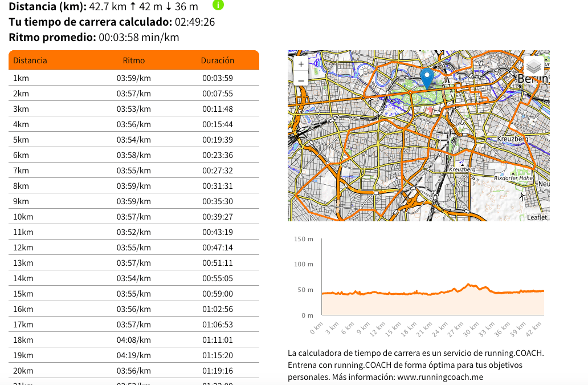Click the Duración column header
Viewport: 588px width, 385px height.
[x=217, y=60]
